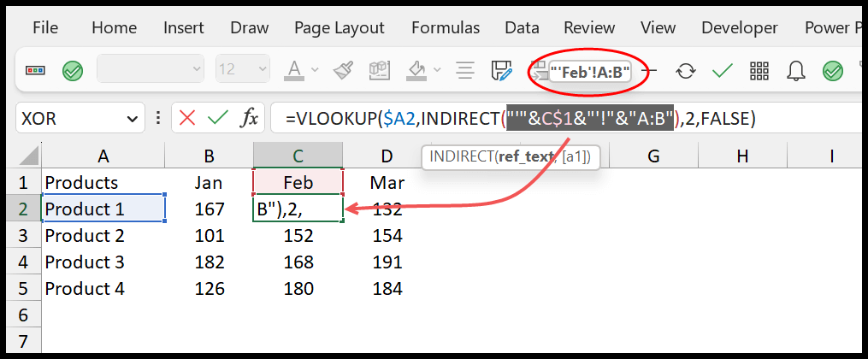868x359 pixels.
Task: Go to the Page Layout tab
Action: [x=340, y=27]
